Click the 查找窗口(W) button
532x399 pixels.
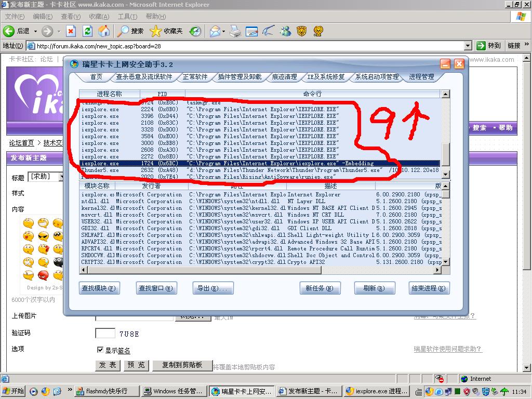coord(156,288)
